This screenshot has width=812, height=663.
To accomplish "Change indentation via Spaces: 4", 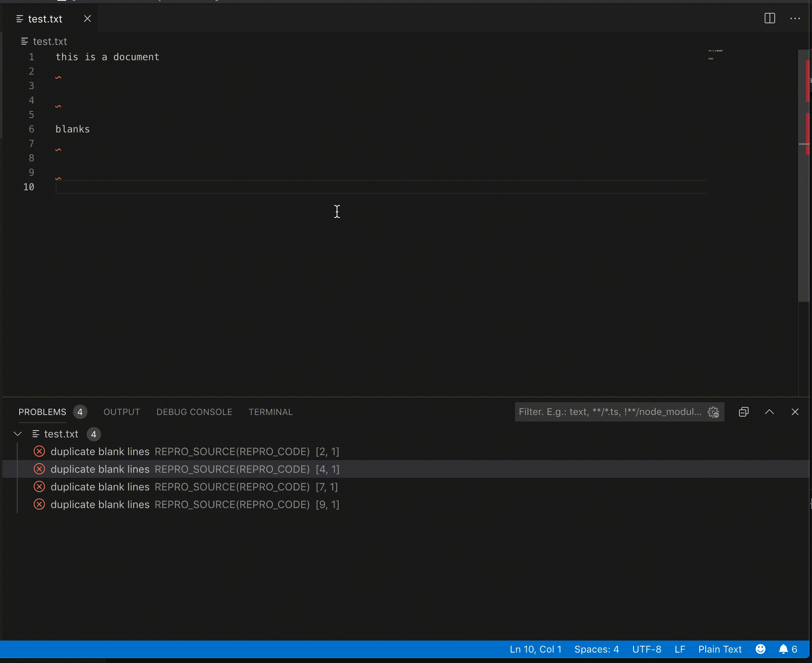I will pos(597,649).
